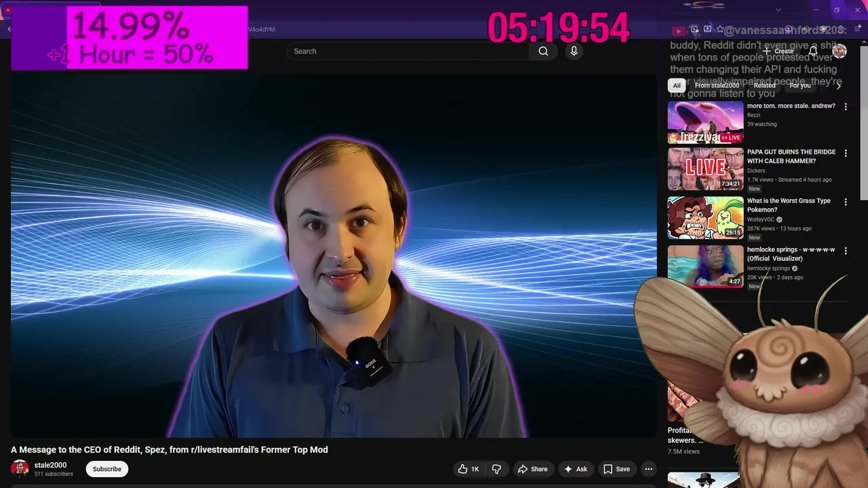Image resolution: width=868 pixels, height=488 pixels.
Task: Open options for hemlocke springs video
Action: click(x=846, y=251)
